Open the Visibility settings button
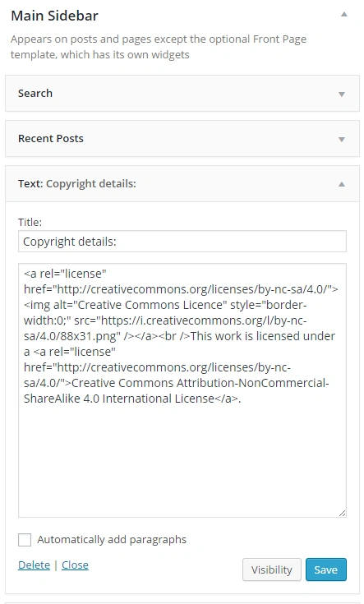364x604 pixels. (272, 569)
